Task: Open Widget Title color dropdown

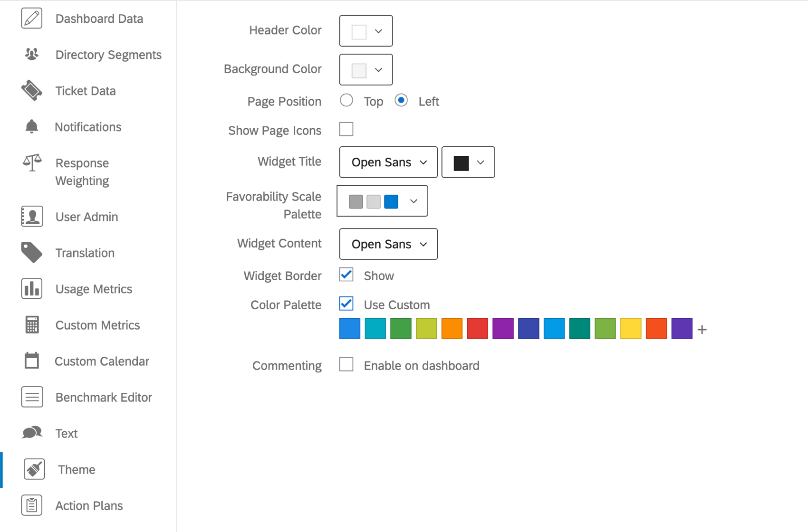Action: pyautogui.click(x=468, y=162)
